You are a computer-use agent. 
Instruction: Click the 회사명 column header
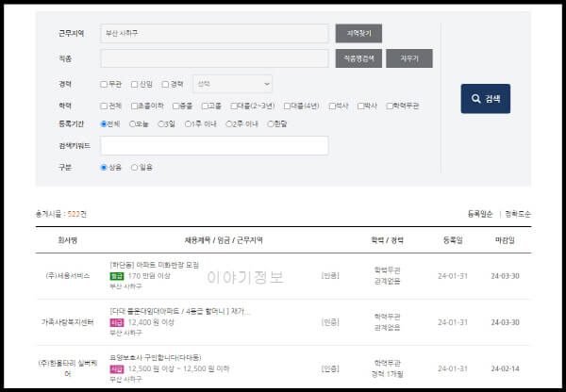68,240
